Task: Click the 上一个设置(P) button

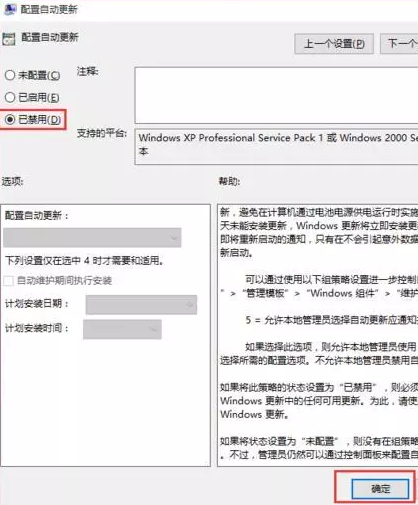Action: [x=334, y=44]
